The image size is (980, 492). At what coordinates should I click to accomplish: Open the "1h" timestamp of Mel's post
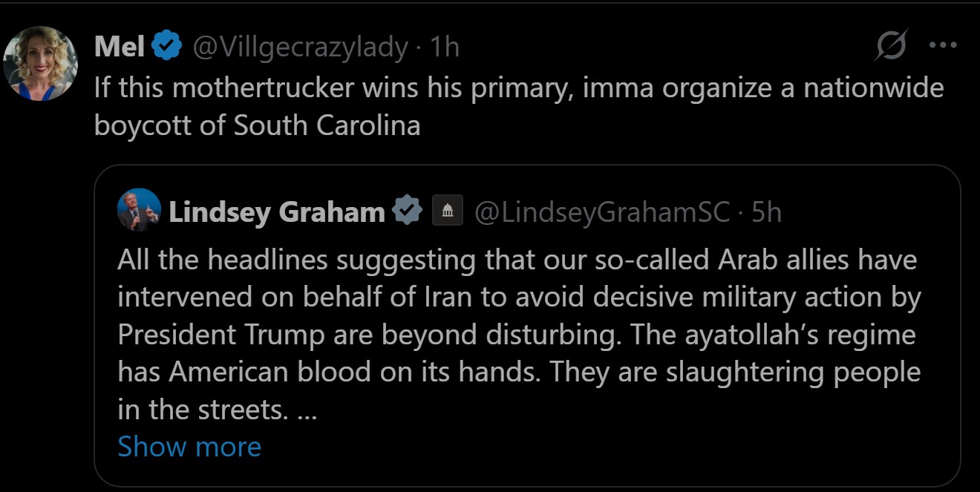coord(445,47)
